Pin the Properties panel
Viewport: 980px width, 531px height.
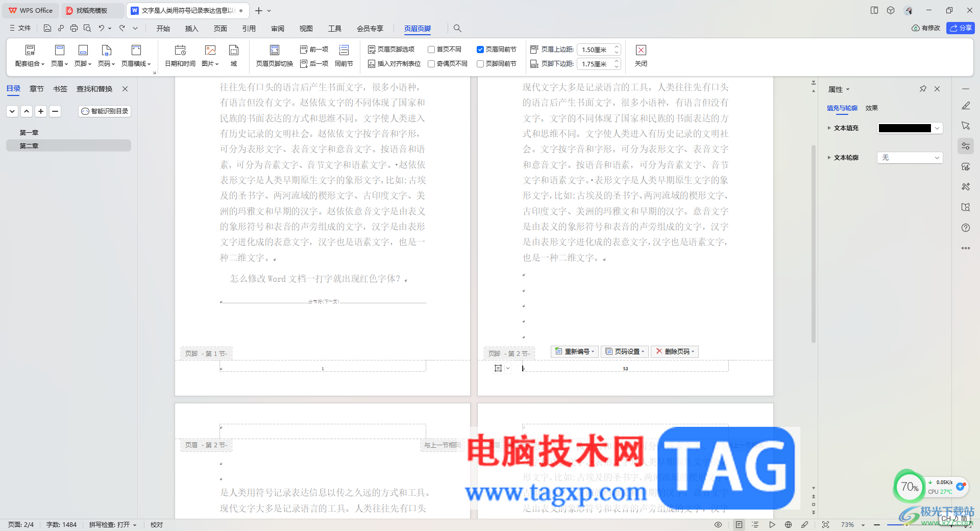[x=923, y=89]
